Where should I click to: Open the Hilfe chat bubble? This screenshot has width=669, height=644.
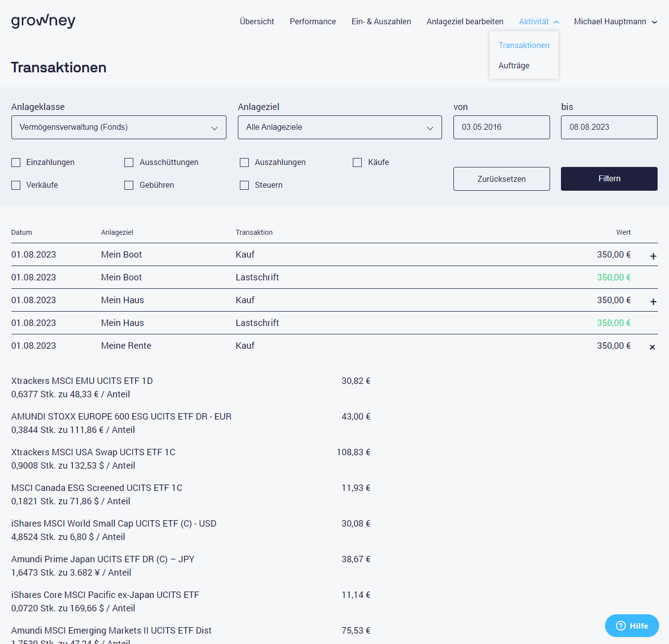pyautogui.click(x=632, y=626)
